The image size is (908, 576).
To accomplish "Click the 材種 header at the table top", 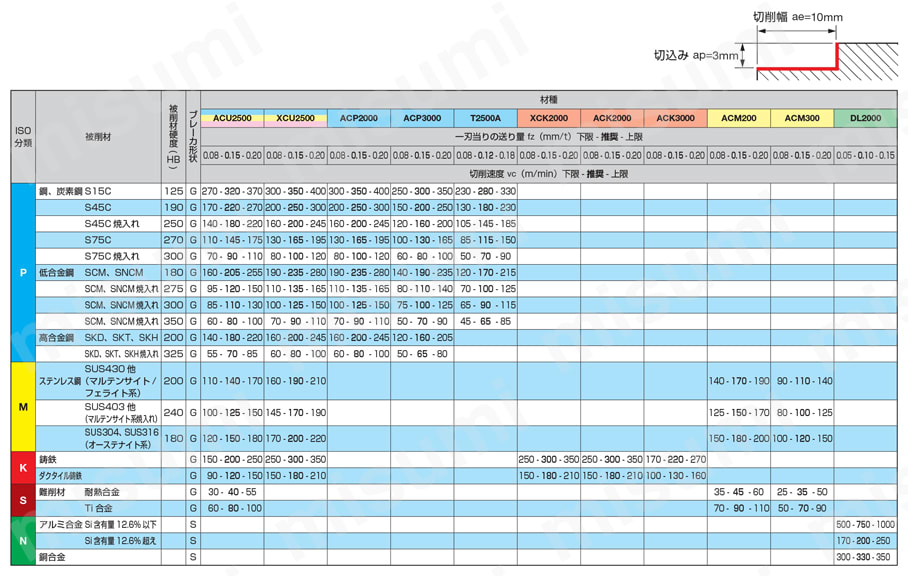I will click(x=549, y=100).
